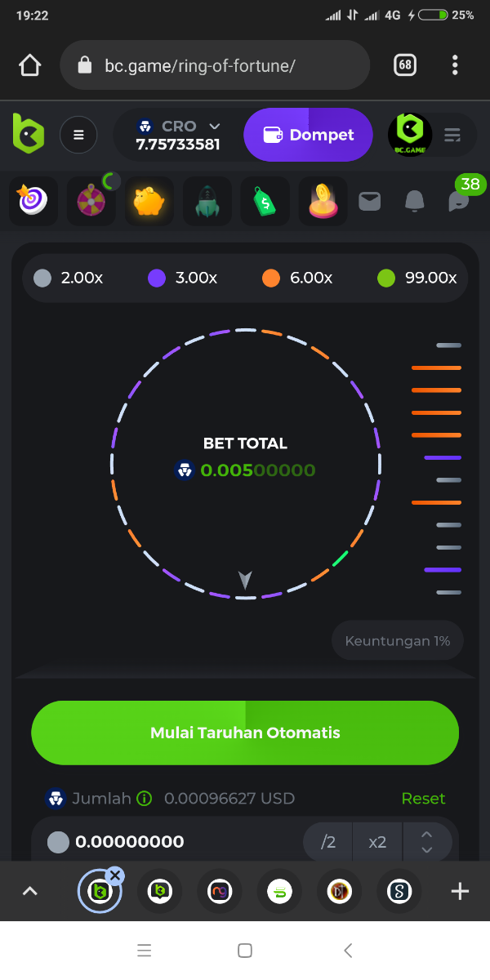490x980 pixels.
Task: Open the mail inbox icon
Action: point(370,201)
